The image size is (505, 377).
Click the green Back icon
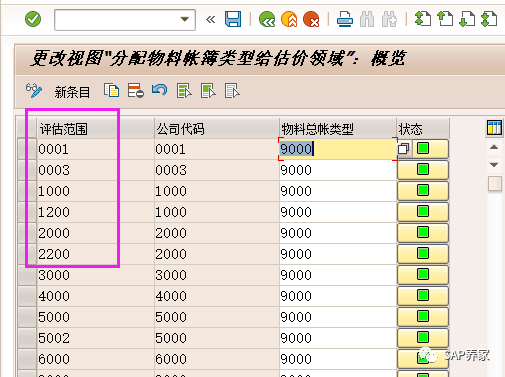(267, 19)
